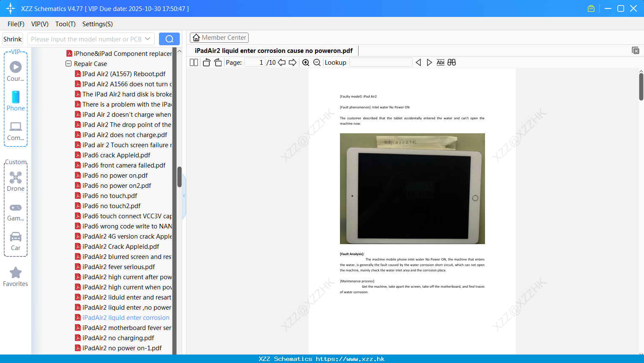Image resolution: width=644 pixels, height=363 pixels.
Task: Open the Member Center
Action: [219, 38]
